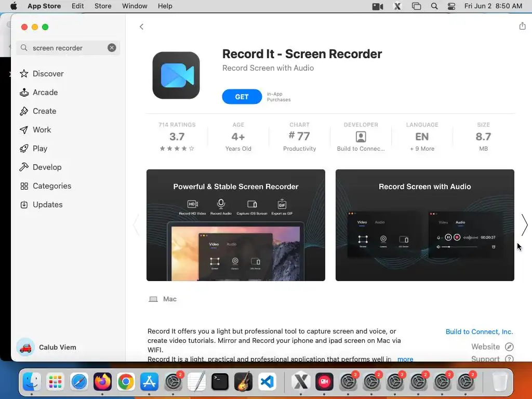Click the 714 ratings 3.7 star block
Image resolution: width=532 pixels, height=399 pixels.
tap(177, 137)
